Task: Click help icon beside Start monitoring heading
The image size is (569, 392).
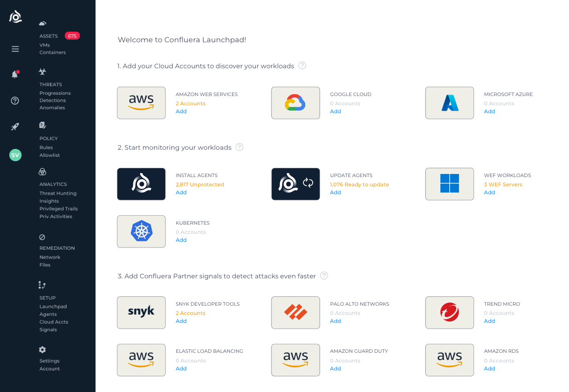Action: click(x=240, y=147)
